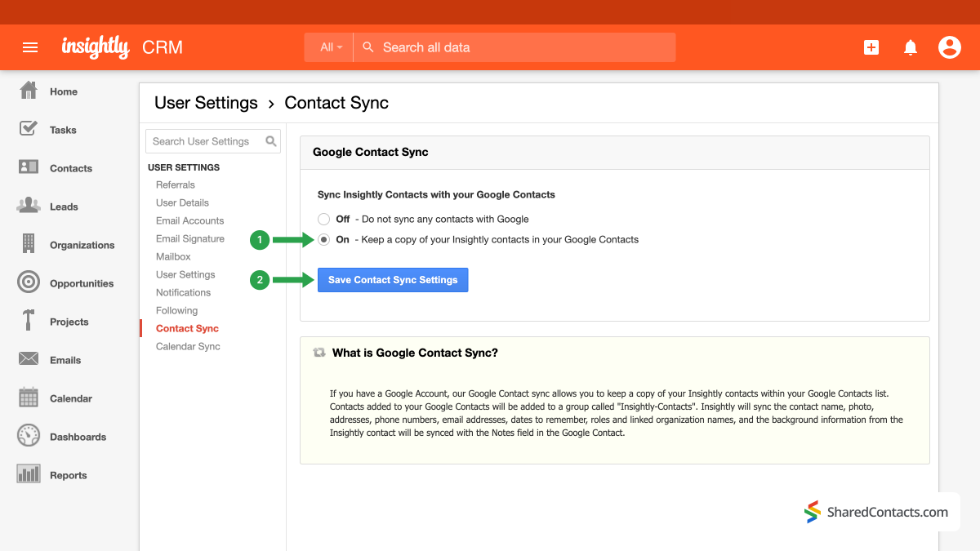This screenshot has height=551, width=980.
Task: Open Email Accounts settings link
Action: pos(189,220)
